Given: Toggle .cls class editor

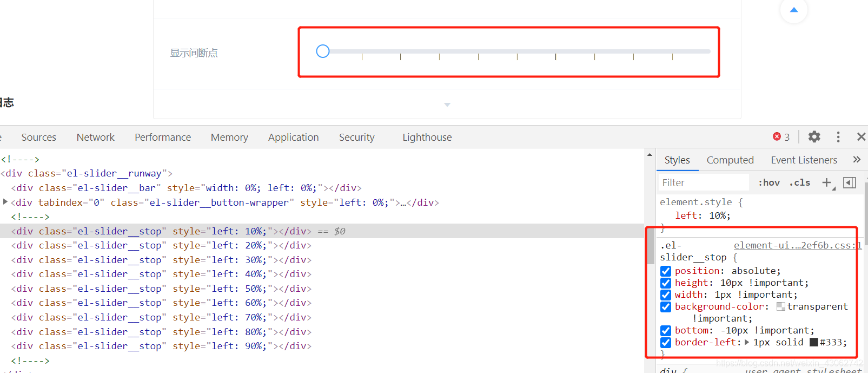Looking at the screenshot, I should tap(800, 183).
